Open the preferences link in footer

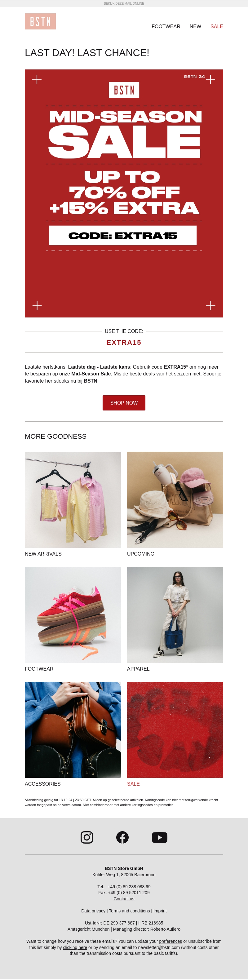coord(170,941)
